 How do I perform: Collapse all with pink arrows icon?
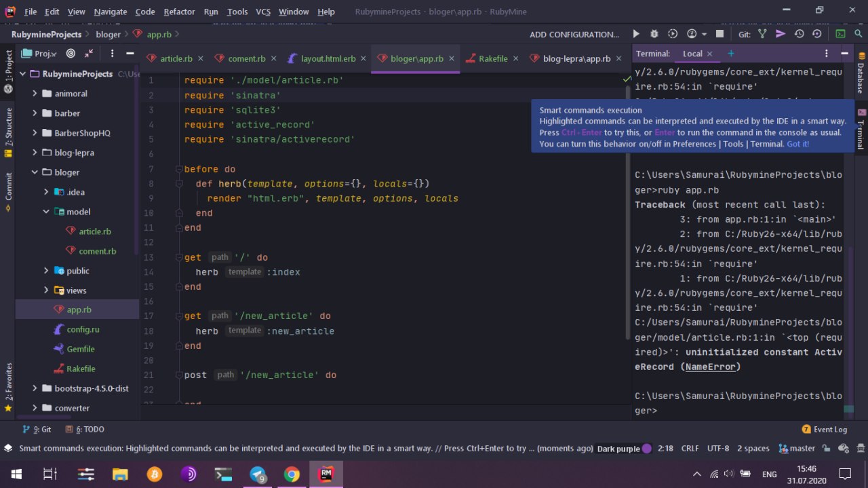[89, 54]
